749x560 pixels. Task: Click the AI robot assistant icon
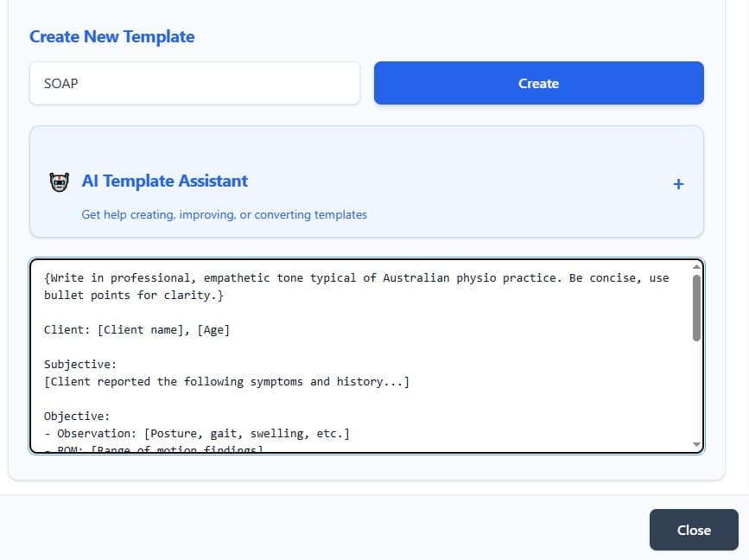click(x=59, y=181)
